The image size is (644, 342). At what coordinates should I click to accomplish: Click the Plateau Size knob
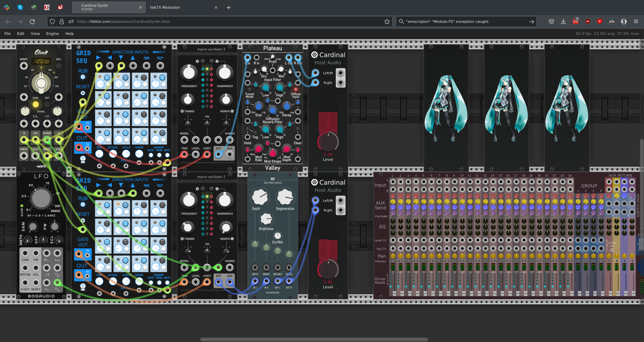tap(258, 106)
